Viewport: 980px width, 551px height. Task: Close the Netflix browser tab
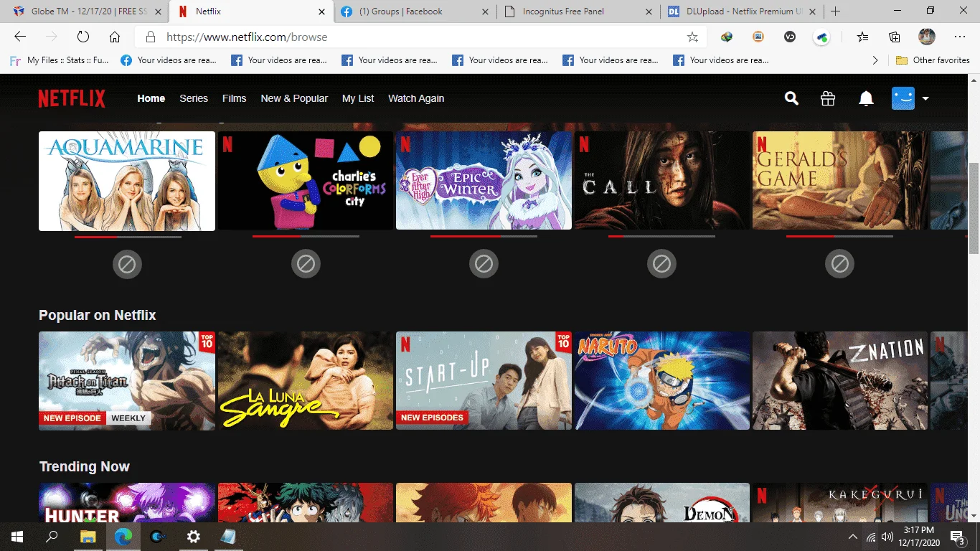pos(322,11)
